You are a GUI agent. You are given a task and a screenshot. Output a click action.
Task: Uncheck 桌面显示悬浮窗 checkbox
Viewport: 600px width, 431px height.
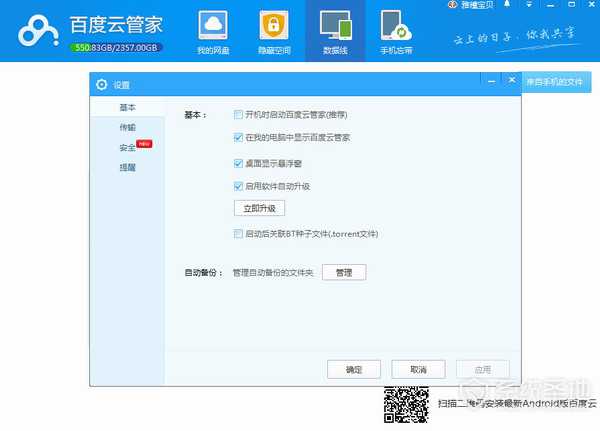coord(238,163)
